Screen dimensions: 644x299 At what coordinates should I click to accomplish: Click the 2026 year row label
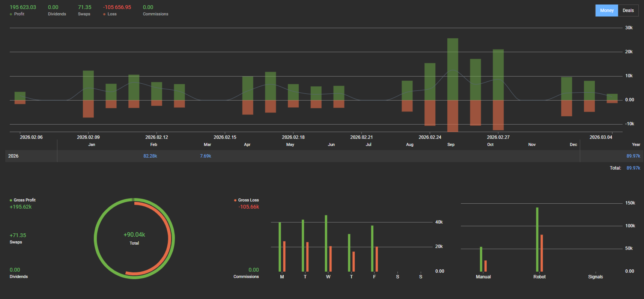pyautogui.click(x=14, y=156)
